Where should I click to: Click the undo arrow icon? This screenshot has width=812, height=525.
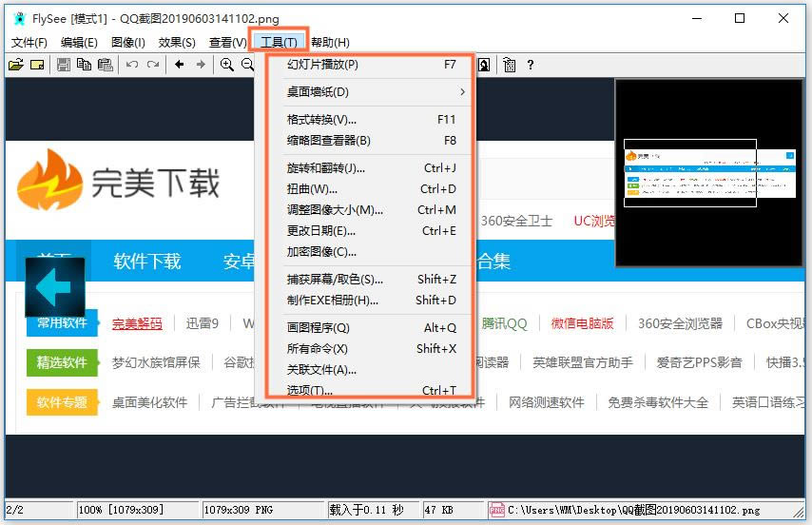tap(132, 65)
